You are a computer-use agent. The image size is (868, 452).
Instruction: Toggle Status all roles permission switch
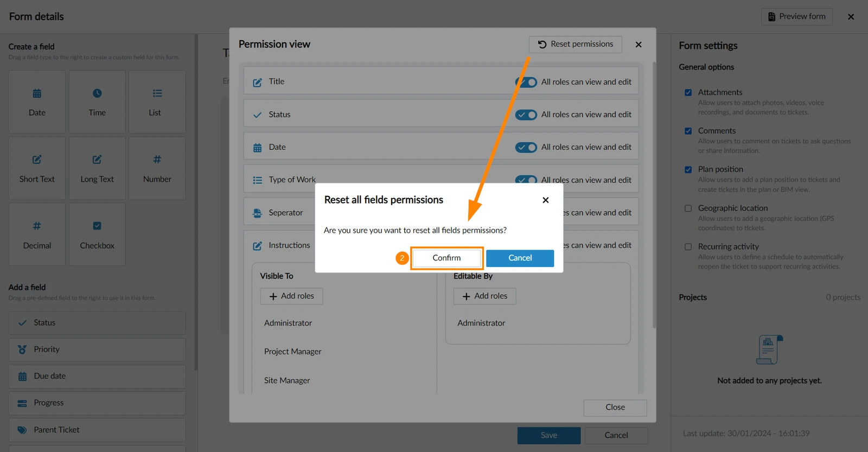(x=526, y=114)
